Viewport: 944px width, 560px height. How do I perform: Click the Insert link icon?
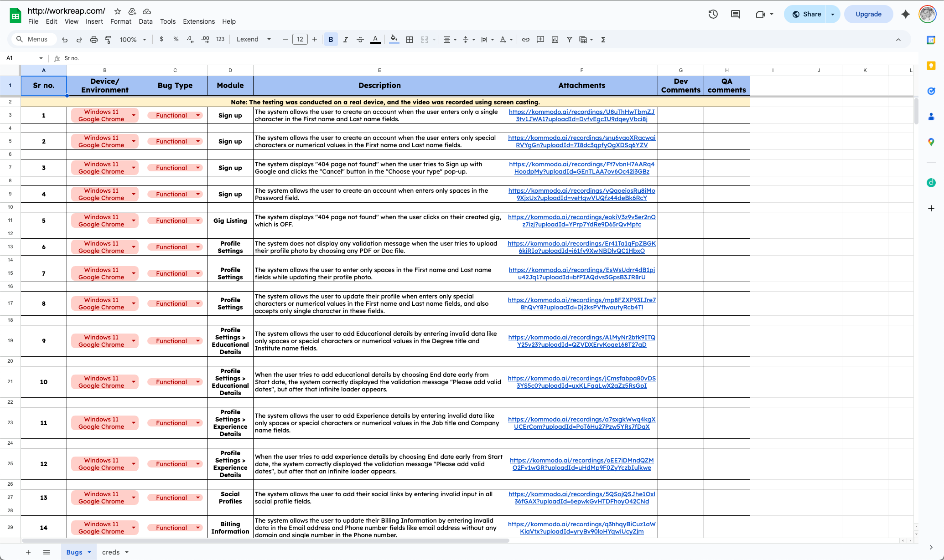point(525,40)
